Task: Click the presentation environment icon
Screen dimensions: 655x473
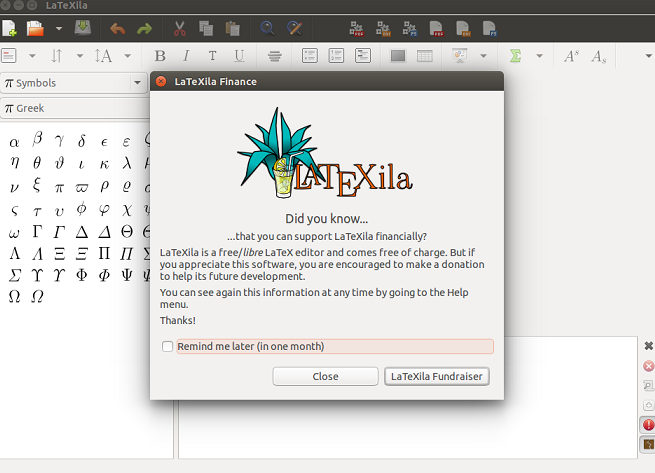Action: click(x=460, y=56)
